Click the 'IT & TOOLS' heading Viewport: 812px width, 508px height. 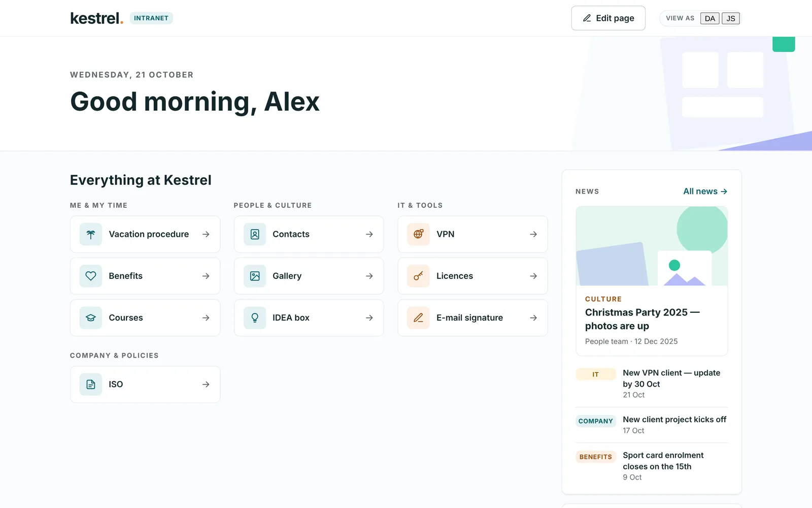[420, 205]
